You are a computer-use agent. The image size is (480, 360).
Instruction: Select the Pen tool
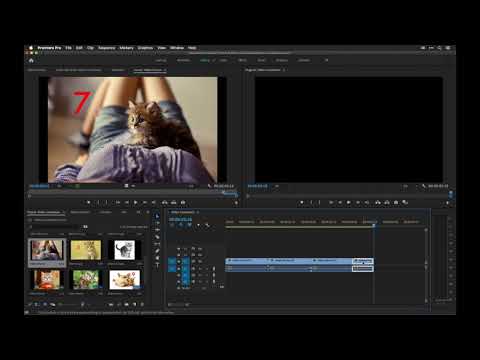[x=157, y=251]
